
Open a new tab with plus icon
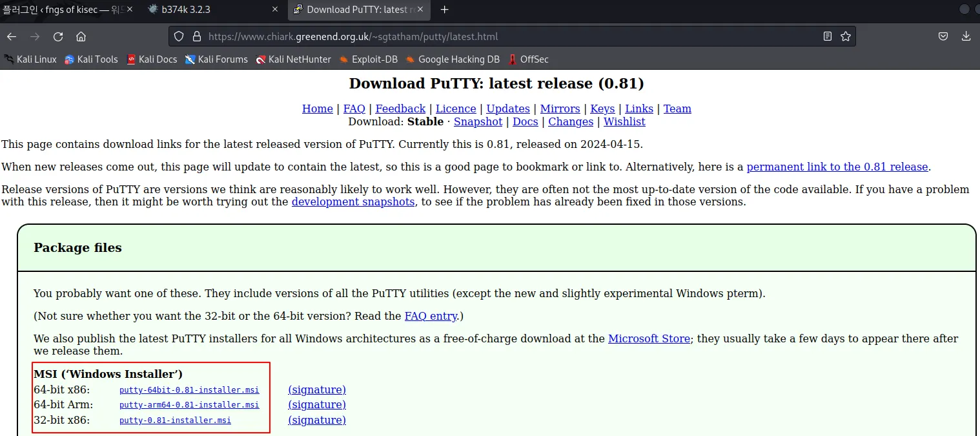[x=444, y=10]
